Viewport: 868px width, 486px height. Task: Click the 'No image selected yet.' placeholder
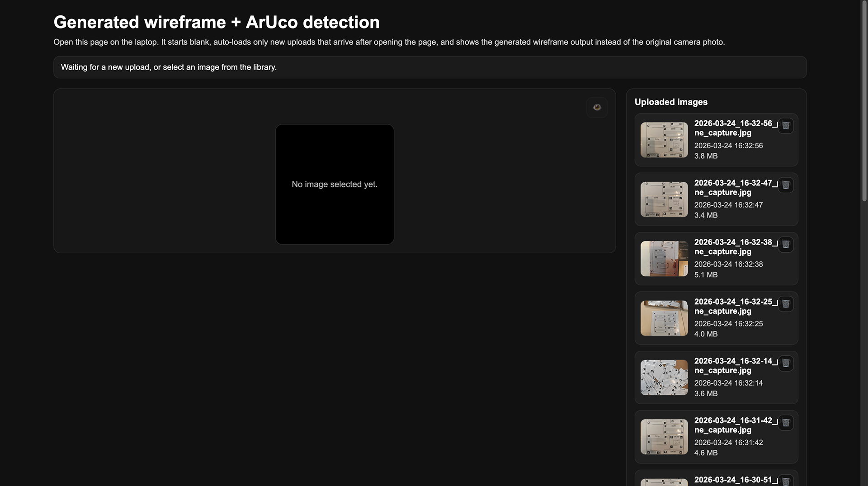coord(335,184)
